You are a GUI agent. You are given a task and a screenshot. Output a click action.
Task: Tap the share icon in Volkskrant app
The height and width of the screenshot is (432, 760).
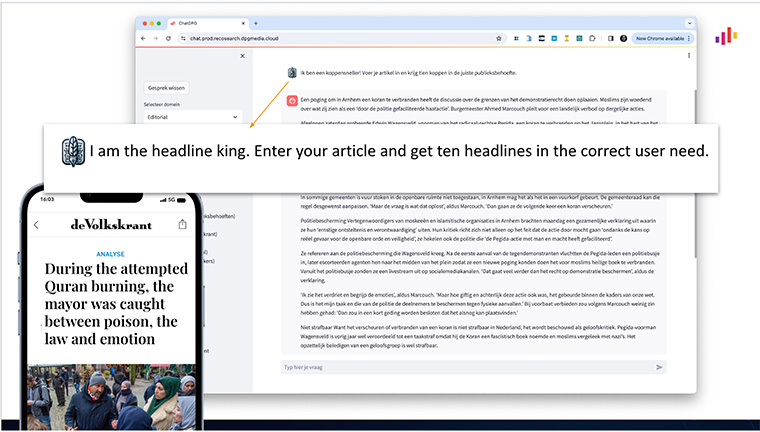(182, 224)
